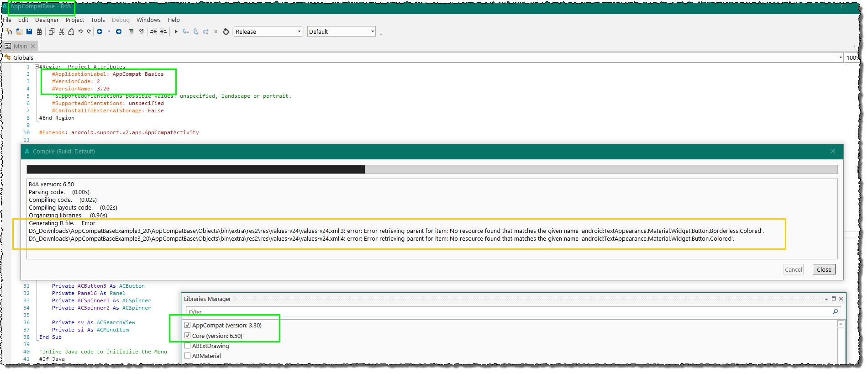This screenshot has width=868, height=374.
Task: Open the Libraries Manager window options arrow
Action: coord(826,299)
